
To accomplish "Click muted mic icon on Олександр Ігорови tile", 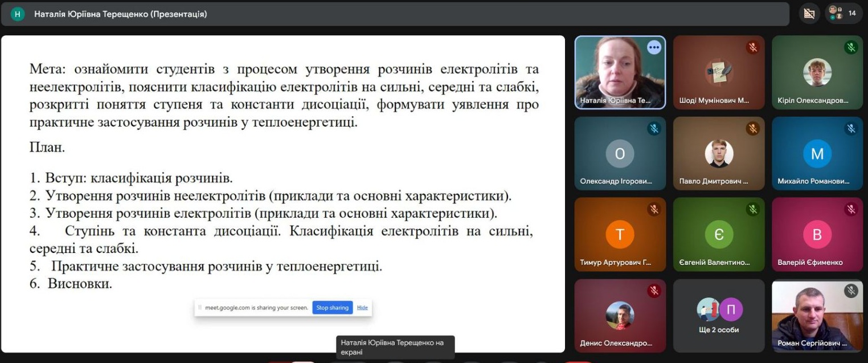I will [x=654, y=129].
